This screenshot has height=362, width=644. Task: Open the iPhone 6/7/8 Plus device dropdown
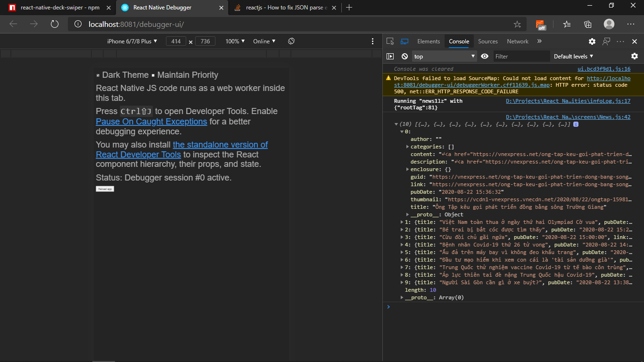[132, 41]
